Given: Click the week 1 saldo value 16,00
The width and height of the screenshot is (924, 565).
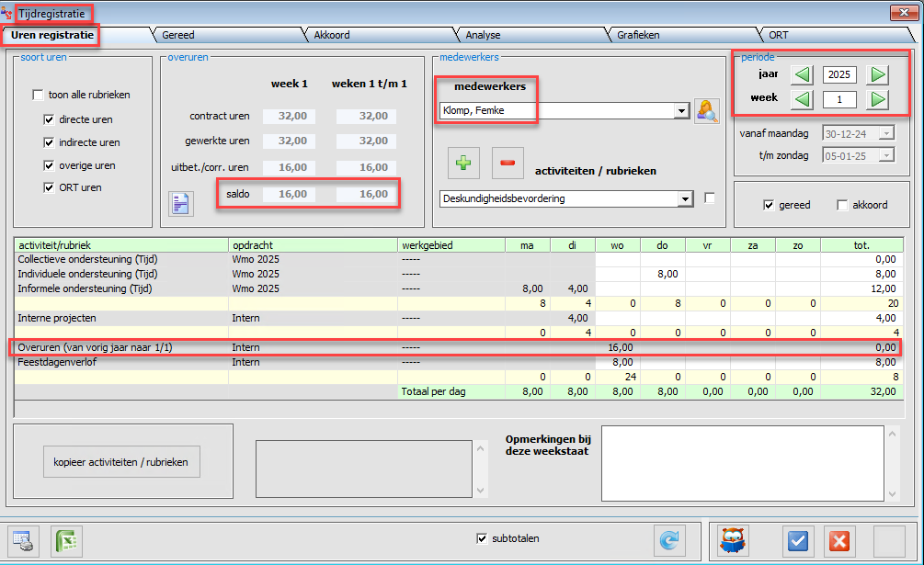Looking at the screenshot, I should (289, 194).
